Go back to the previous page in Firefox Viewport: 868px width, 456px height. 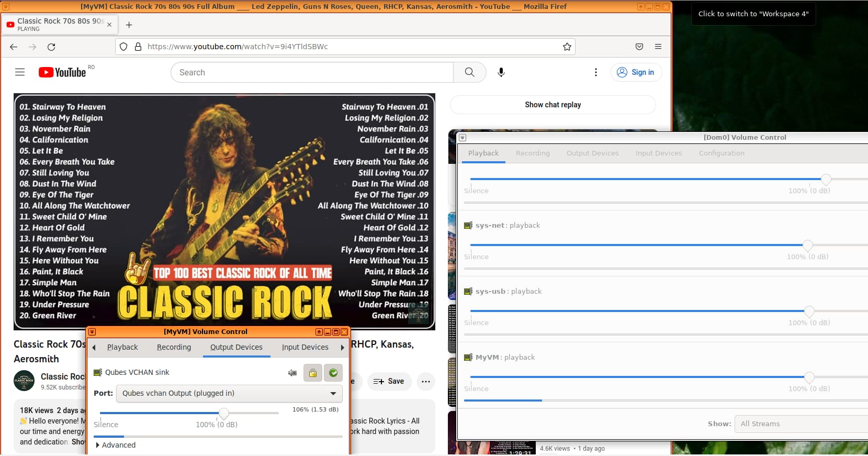[x=14, y=47]
